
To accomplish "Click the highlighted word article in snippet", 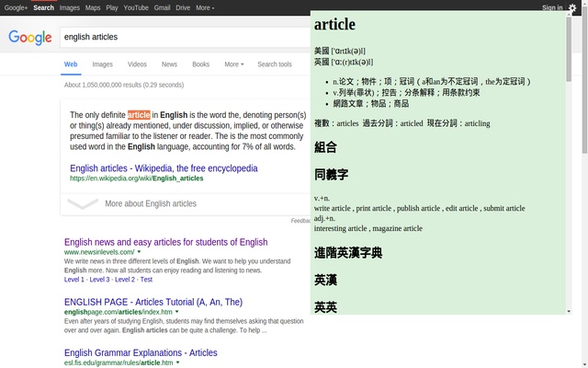I will tap(139, 115).
